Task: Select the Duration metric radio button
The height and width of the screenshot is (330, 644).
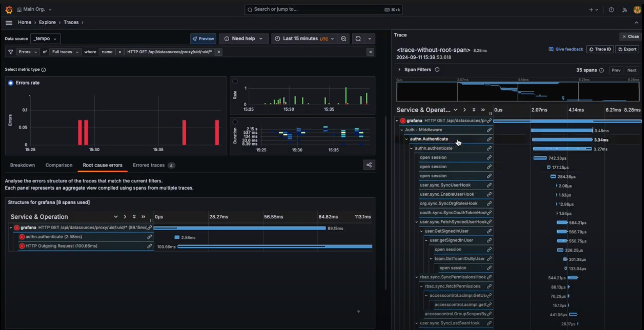Action: pyautogui.click(x=235, y=122)
